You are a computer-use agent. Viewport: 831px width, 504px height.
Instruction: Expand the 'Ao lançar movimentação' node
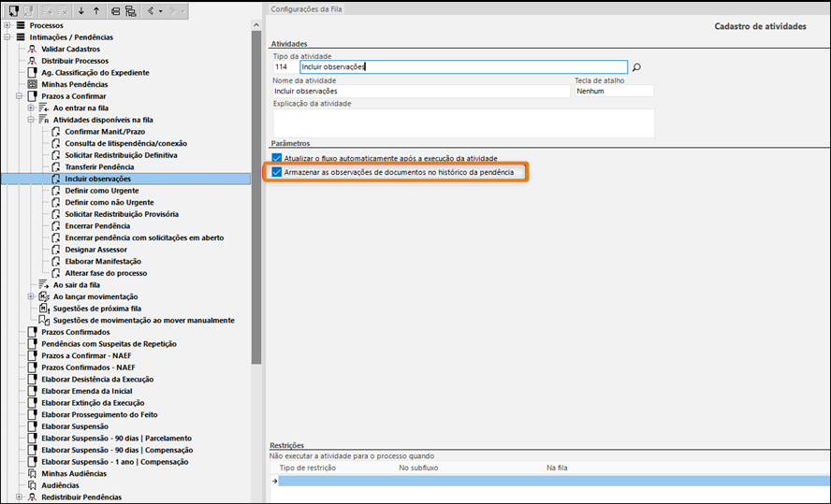pos(31,296)
